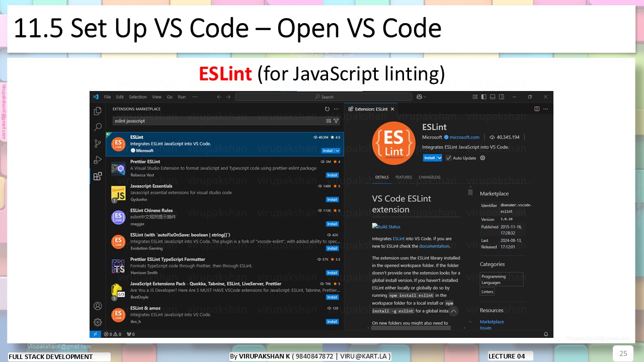Open the Selection menu
The image size is (644, 362).
[x=138, y=97]
